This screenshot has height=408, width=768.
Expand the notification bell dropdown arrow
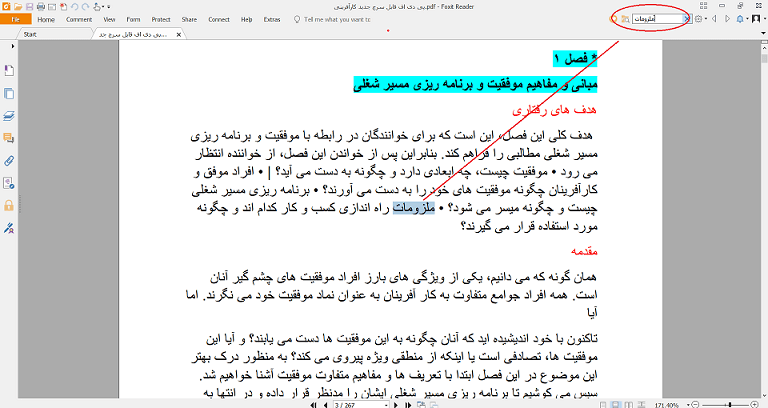[747, 19]
